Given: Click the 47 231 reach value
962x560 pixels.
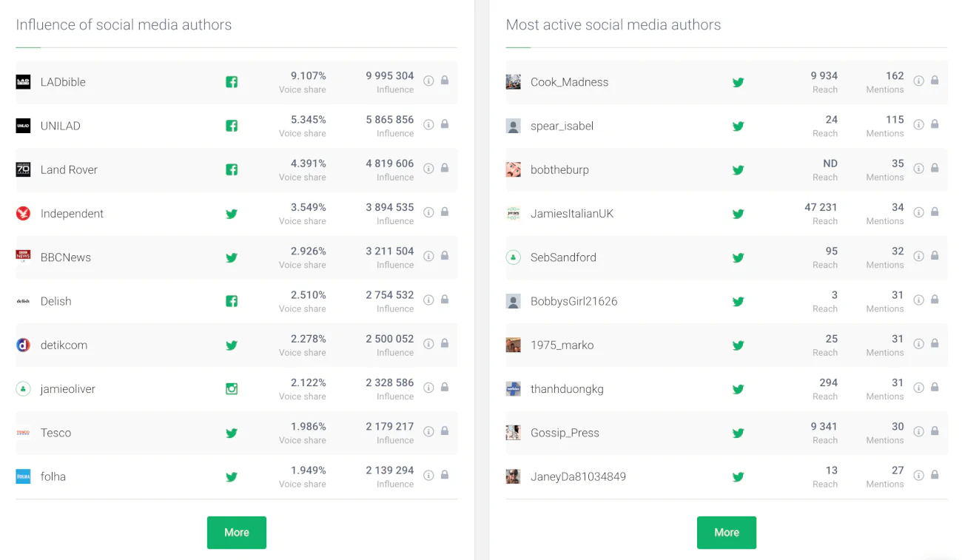Looking at the screenshot, I should [821, 207].
